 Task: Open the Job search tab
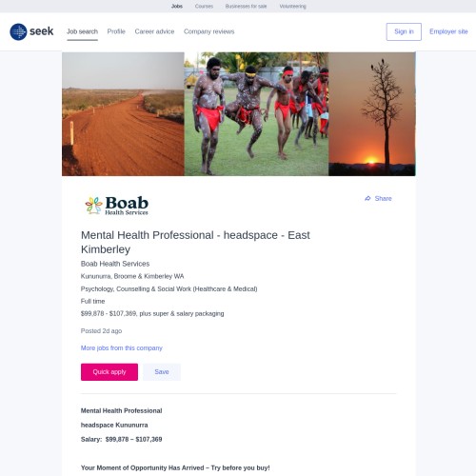pos(82,31)
